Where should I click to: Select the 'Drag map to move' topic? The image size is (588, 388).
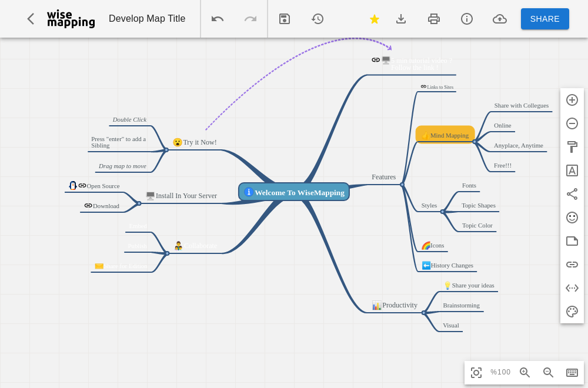click(122, 166)
